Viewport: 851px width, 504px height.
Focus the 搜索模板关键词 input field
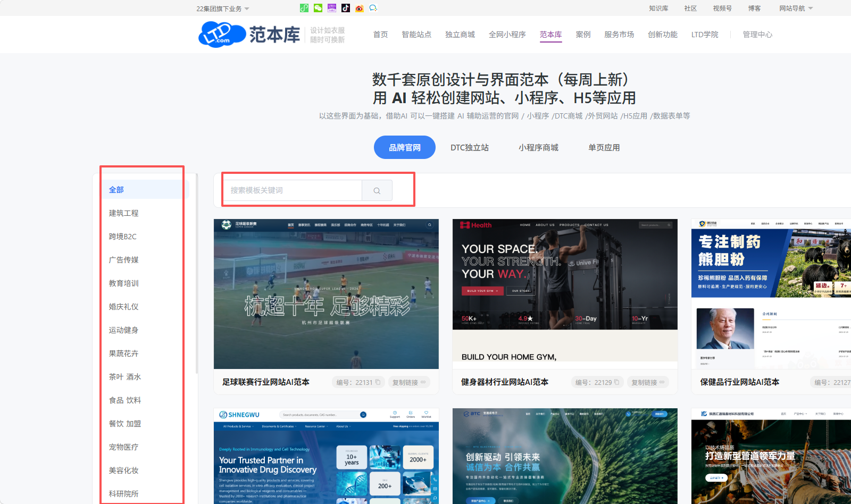[293, 190]
